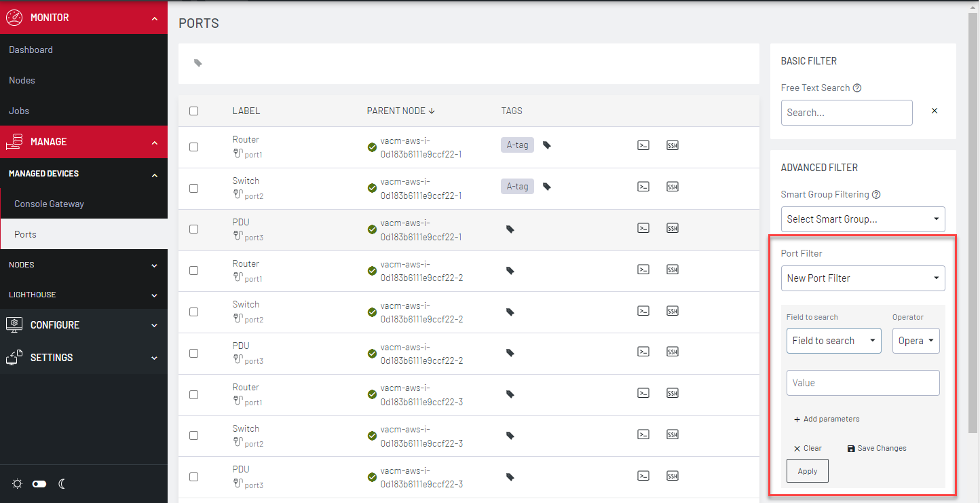The width and height of the screenshot is (980, 503).
Task: Expand the Field to search dropdown
Action: pyautogui.click(x=833, y=340)
